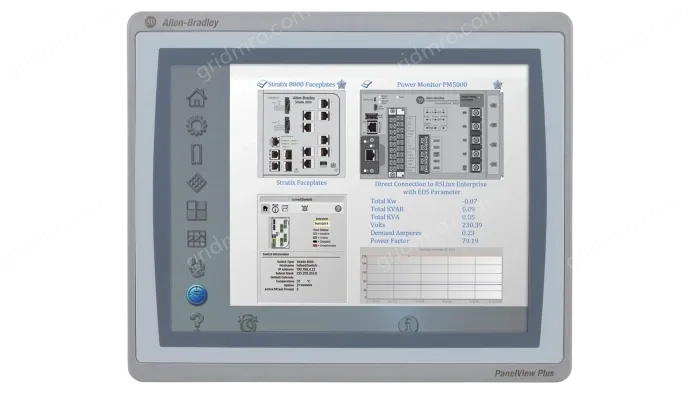
Task: Click the alarm bell icon in switch faceplate
Action: tap(305, 208)
